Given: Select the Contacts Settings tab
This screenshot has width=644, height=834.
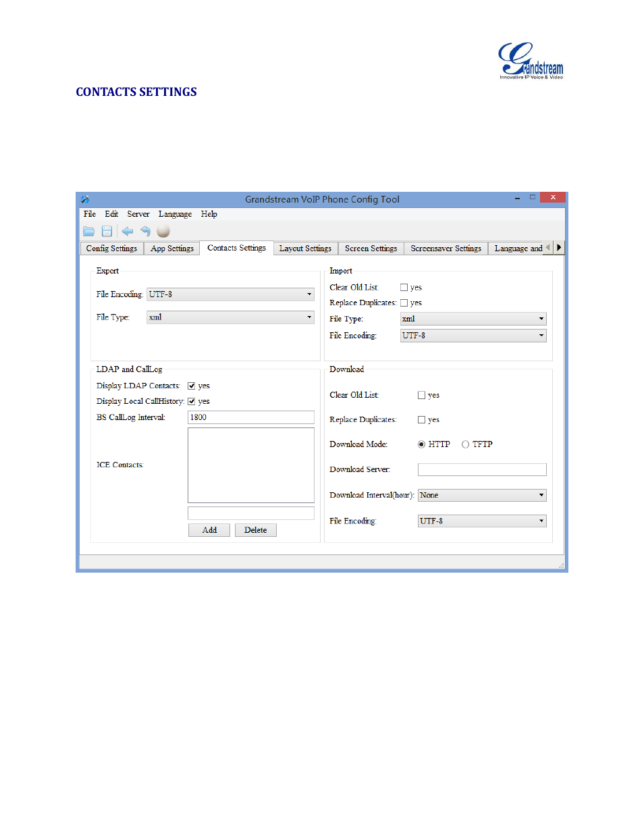Looking at the screenshot, I should [237, 248].
